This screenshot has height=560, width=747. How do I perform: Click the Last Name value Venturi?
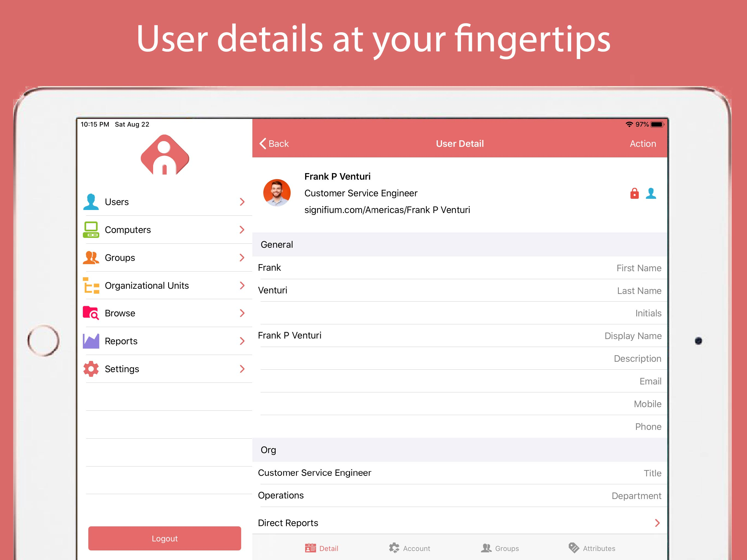(273, 290)
